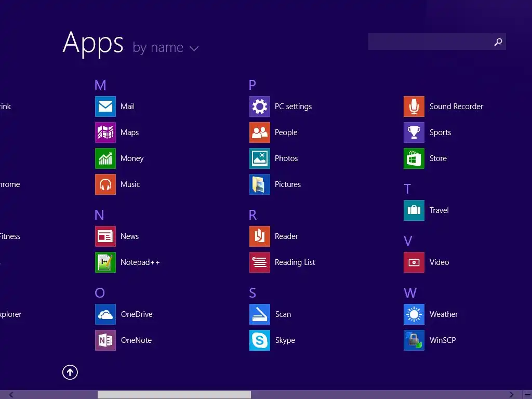Open the Mail app icon
Screen dimensions: 532x399
point(105,107)
